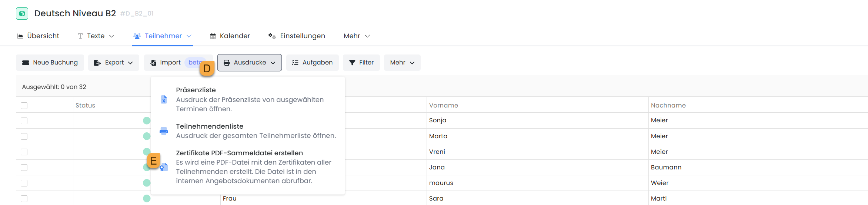
Task: Click the certificate icon for PDF-Sammeldatei
Action: [x=164, y=167]
